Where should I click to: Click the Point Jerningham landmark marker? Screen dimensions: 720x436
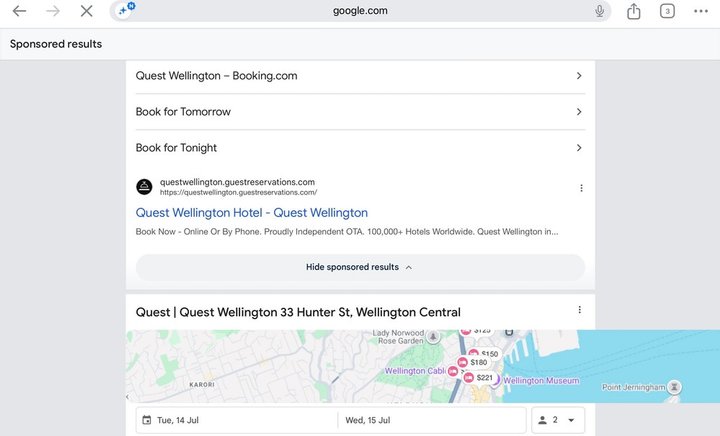[674, 387]
